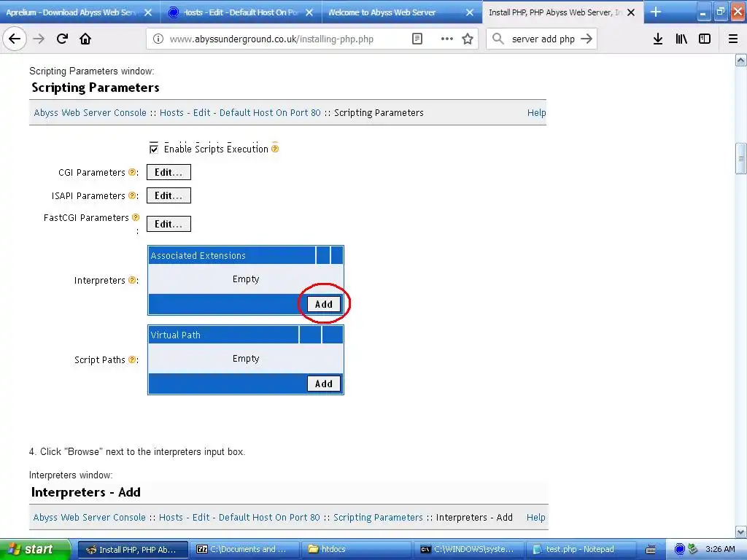Open C:\Documents and... 7-Zip taskbar item
Screen dimensions: 747x560
click(244, 550)
